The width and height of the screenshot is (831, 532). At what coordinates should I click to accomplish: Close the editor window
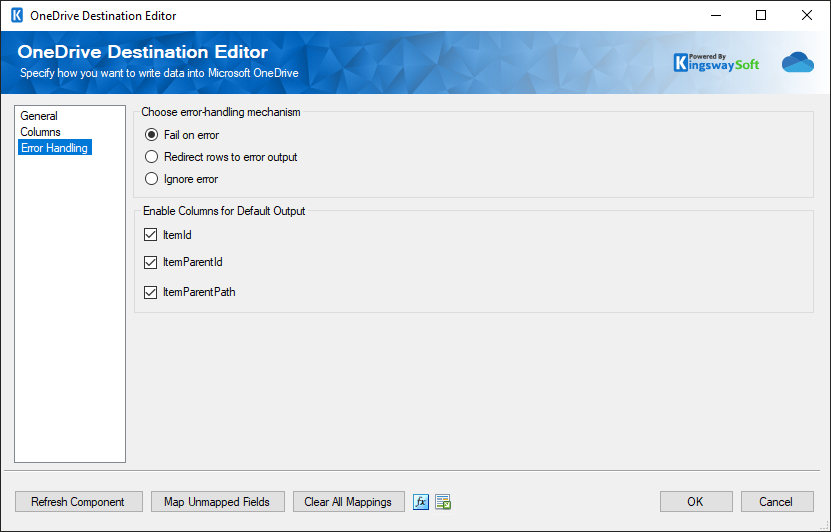tap(807, 15)
